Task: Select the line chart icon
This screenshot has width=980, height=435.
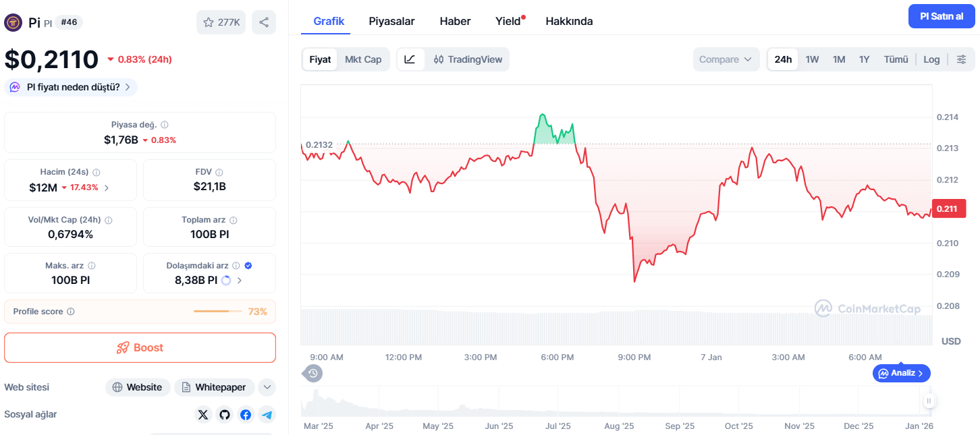Action: tap(410, 59)
